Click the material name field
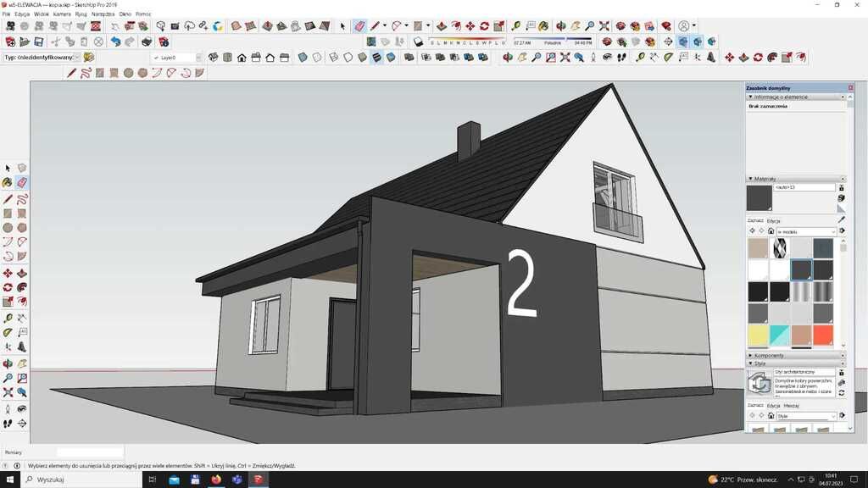 click(804, 187)
